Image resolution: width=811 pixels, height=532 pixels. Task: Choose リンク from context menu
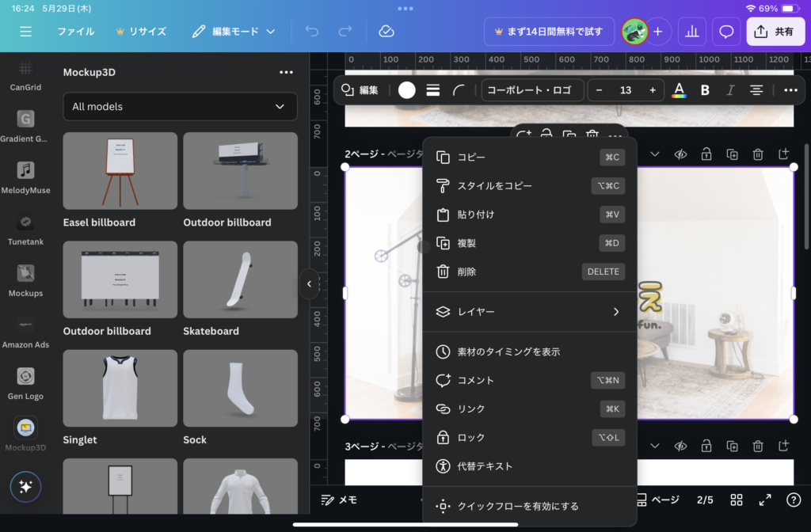point(530,409)
